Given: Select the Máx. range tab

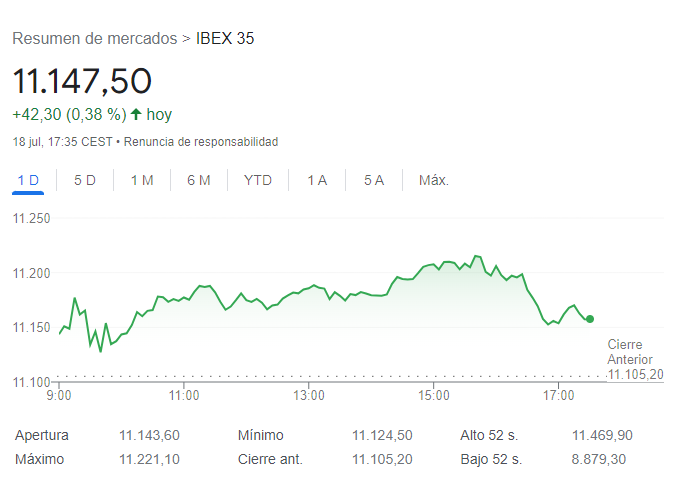Looking at the screenshot, I should 434,180.
